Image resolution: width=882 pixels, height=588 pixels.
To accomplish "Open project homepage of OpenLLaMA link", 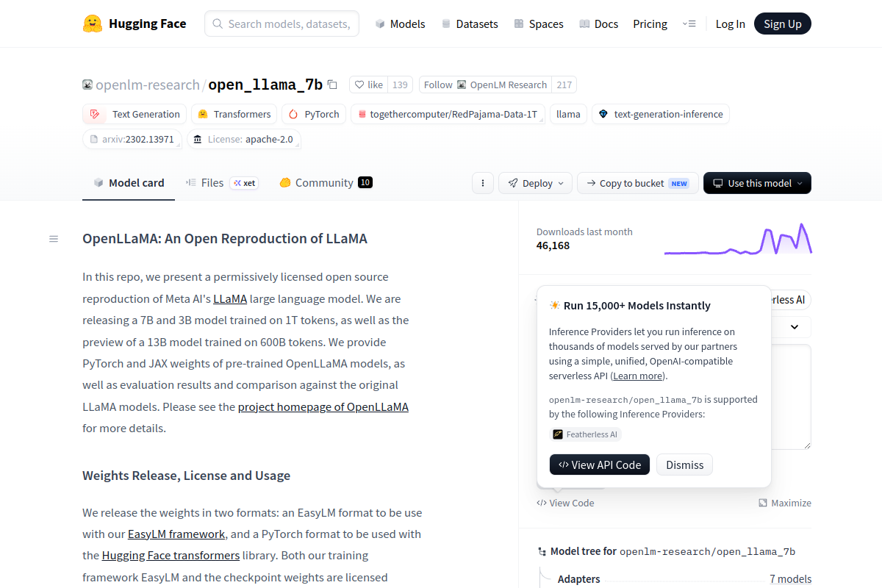I will pyautogui.click(x=323, y=406).
